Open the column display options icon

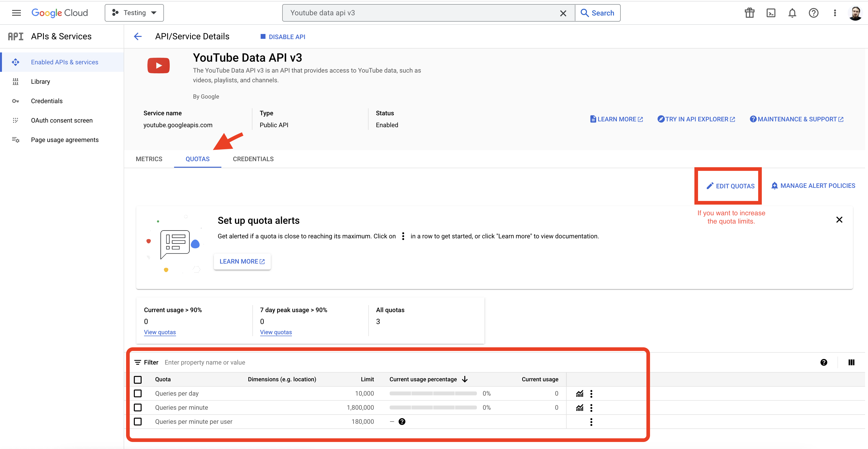coord(851,362)
